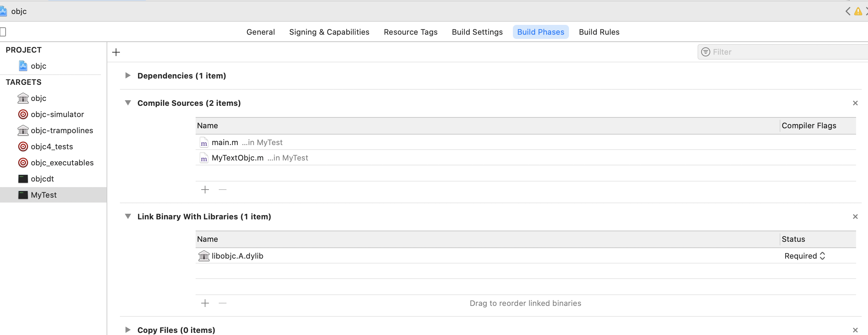The height and width of the screenshot is (335, 868).
Task: Open the Required status dropdown for libobjc.A.dylib
Action: [x=805, y=256]
